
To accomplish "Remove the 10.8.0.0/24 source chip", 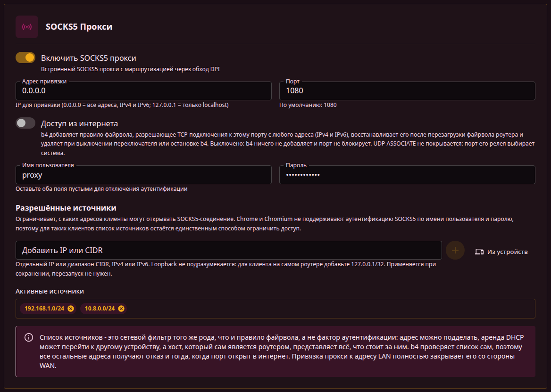I will [121, 309].
